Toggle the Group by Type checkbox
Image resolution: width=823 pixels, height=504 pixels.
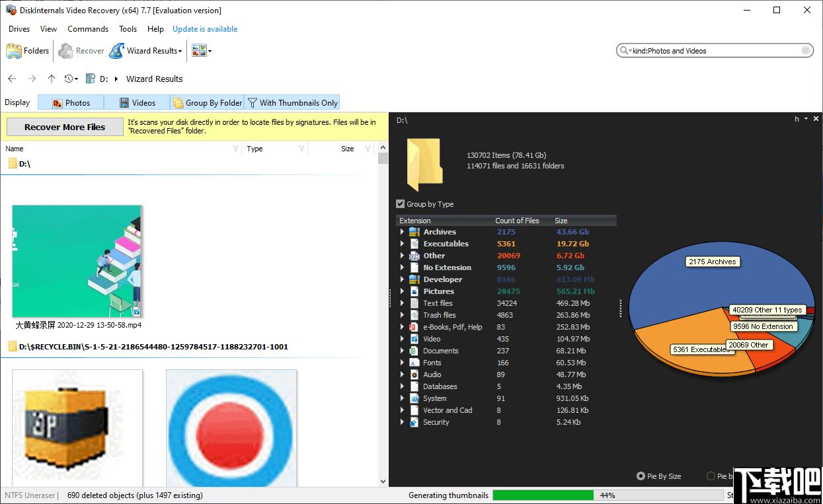[x=400, y=204]
